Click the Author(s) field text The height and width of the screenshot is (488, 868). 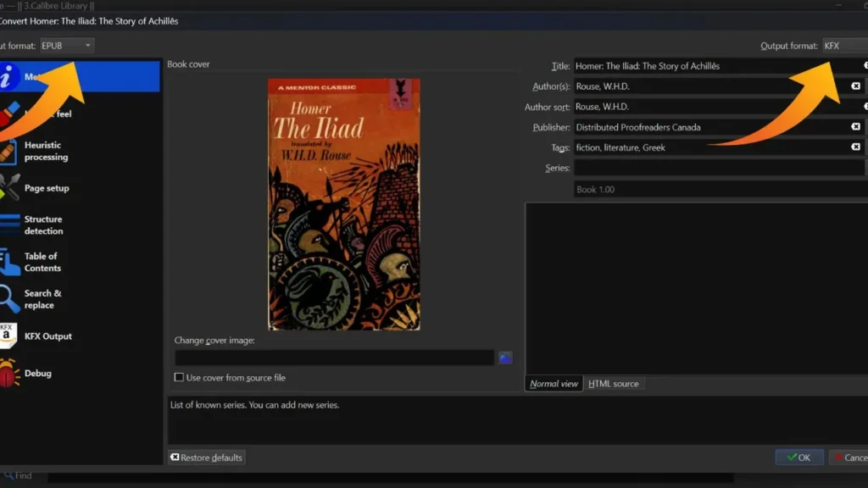603,86
